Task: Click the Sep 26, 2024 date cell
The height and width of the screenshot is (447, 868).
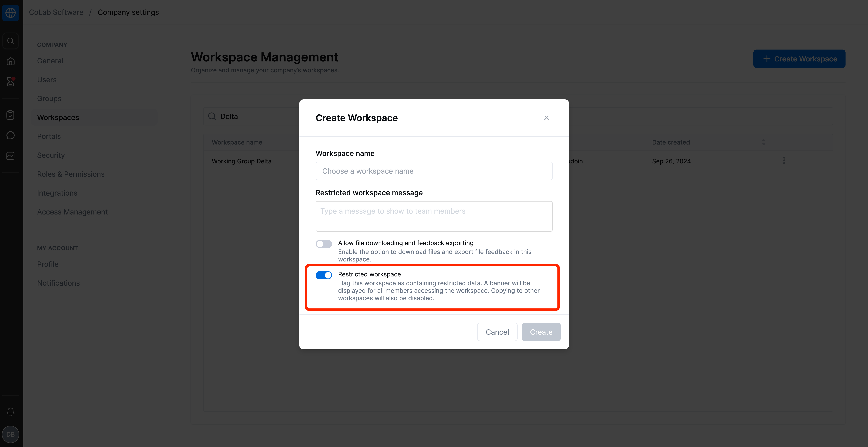Action: [671, 161]
